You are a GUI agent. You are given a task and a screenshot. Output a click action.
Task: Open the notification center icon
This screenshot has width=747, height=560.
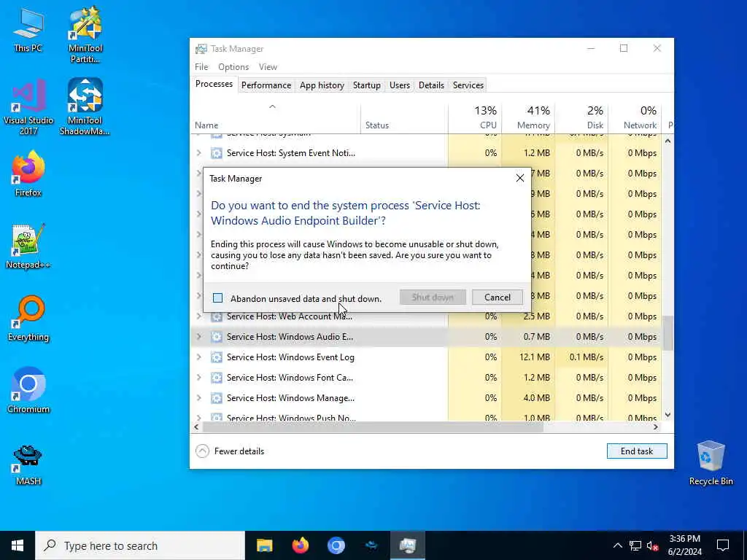pos(723,545)
